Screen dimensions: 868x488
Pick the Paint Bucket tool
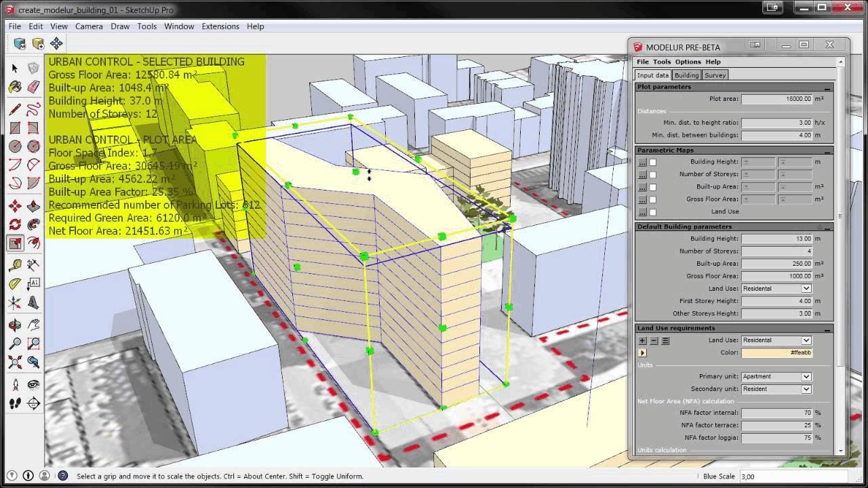click(15, 87)
